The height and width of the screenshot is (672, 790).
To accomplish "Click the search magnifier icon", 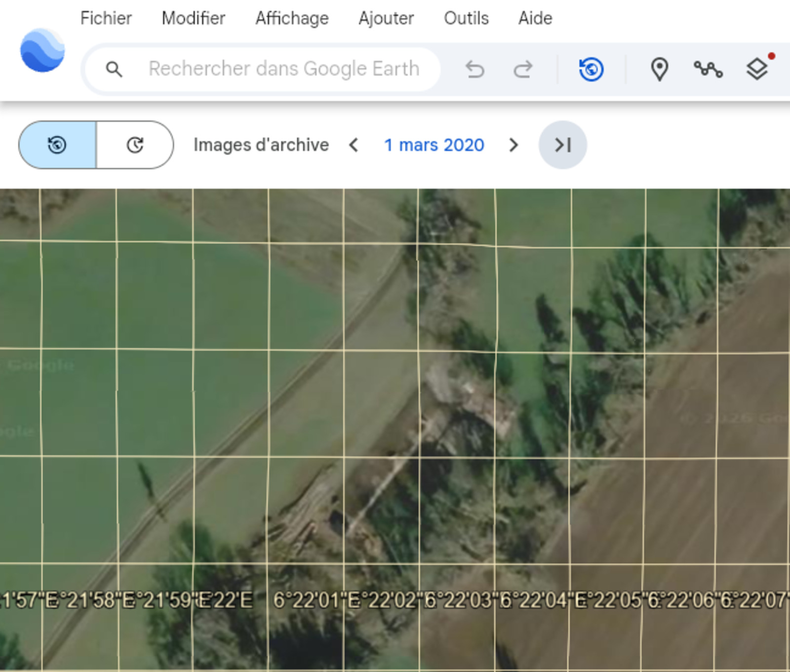I will coord(114,69).
